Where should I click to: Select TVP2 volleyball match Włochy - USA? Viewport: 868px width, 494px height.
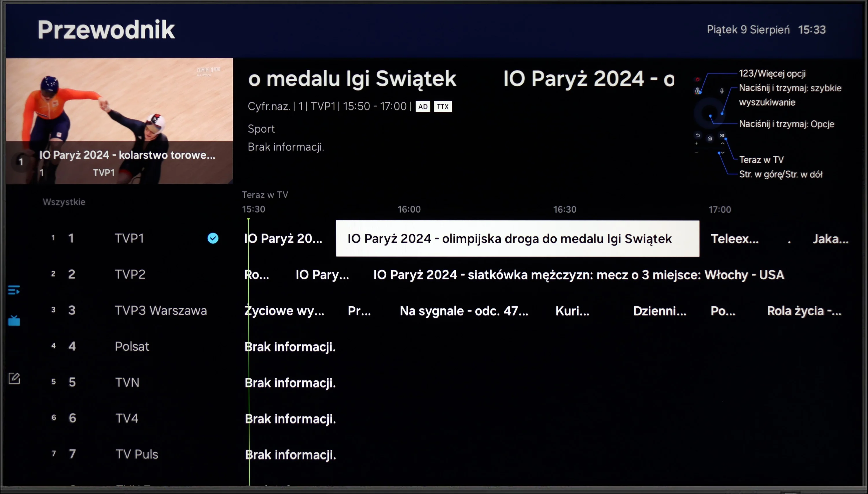pyautogui.click(x=579, y=274)
